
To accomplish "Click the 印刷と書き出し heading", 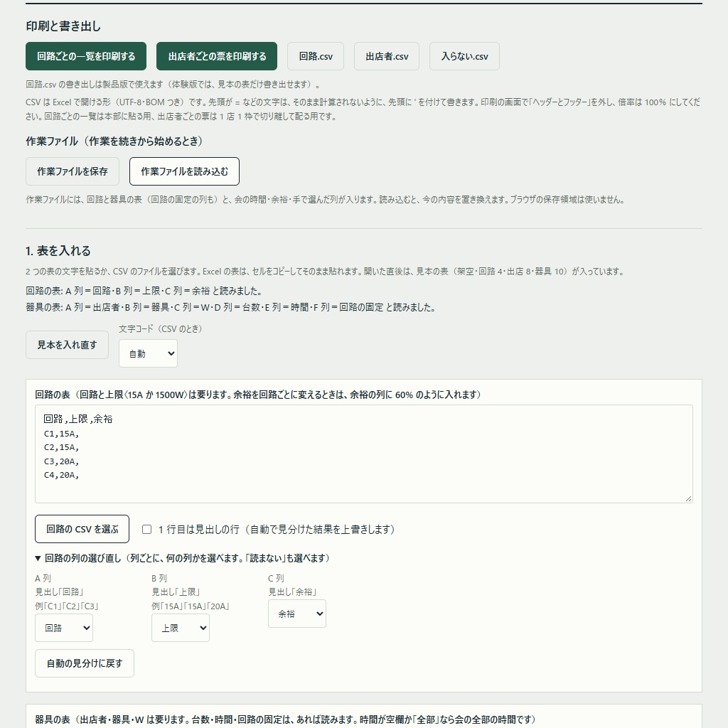I will coord(63,26).
